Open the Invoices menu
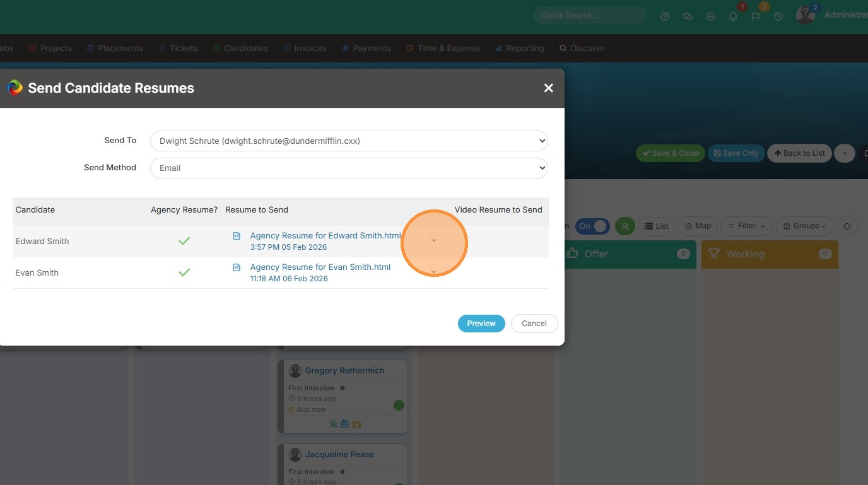Viewport: 868px width, 485px height. pos(305,48)
